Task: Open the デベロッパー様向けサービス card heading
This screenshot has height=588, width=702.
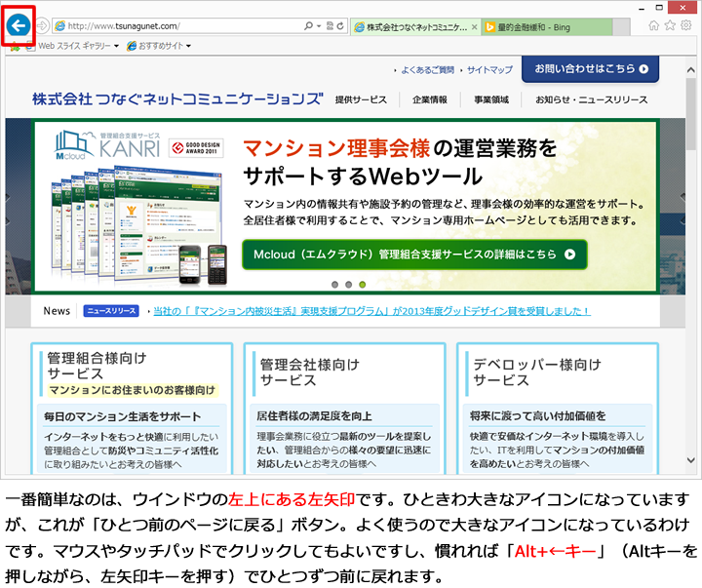Action: 537,372
